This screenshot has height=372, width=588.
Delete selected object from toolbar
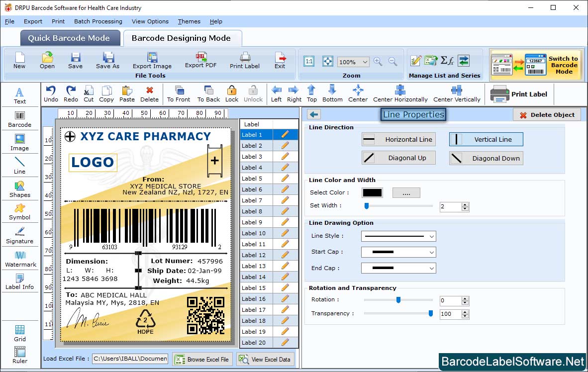pyautogui.click(x=149, y=94)
